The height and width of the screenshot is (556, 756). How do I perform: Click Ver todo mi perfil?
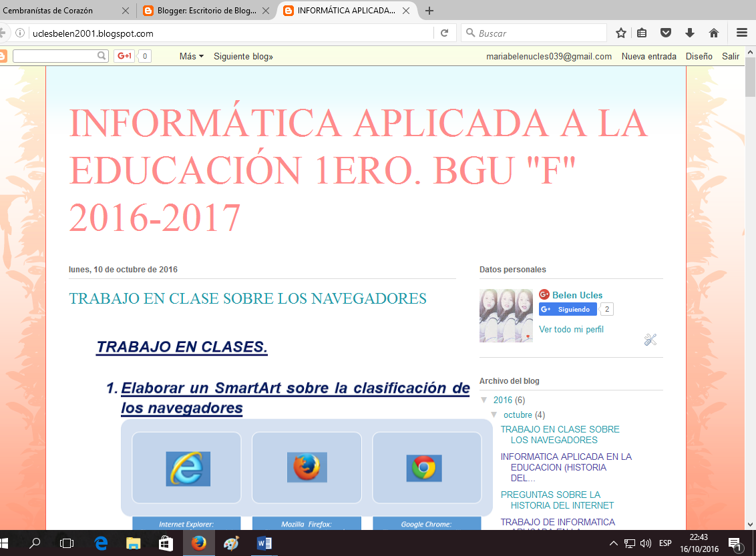(x=571, y=329)
